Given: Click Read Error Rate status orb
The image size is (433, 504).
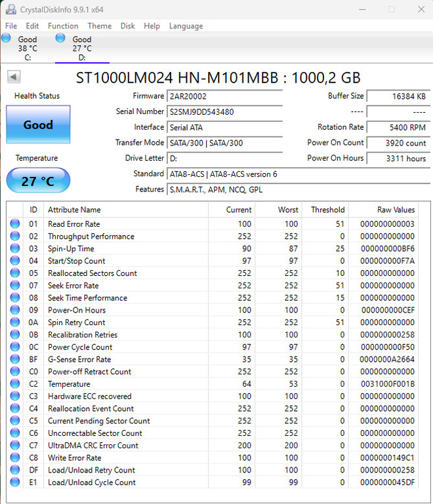Looking at the screenshot, I should [15, 223].
